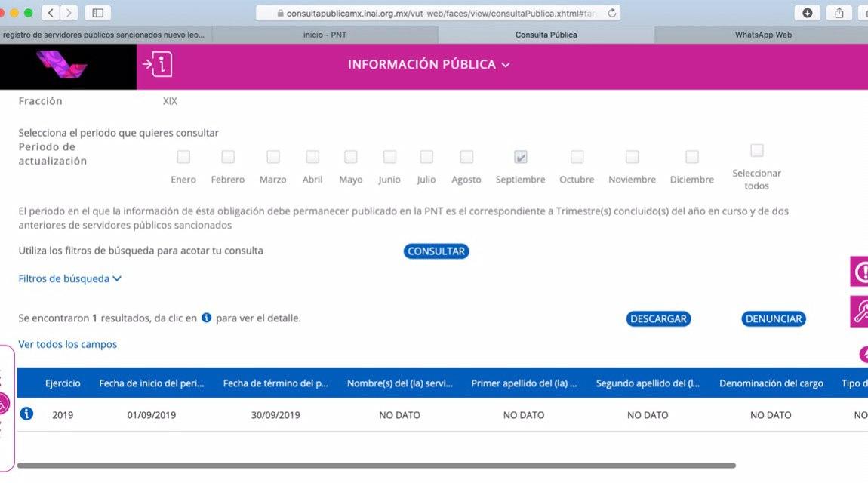Click the info icon in the 2019 row
Screen dimensions: 868x483
[26, 414]
